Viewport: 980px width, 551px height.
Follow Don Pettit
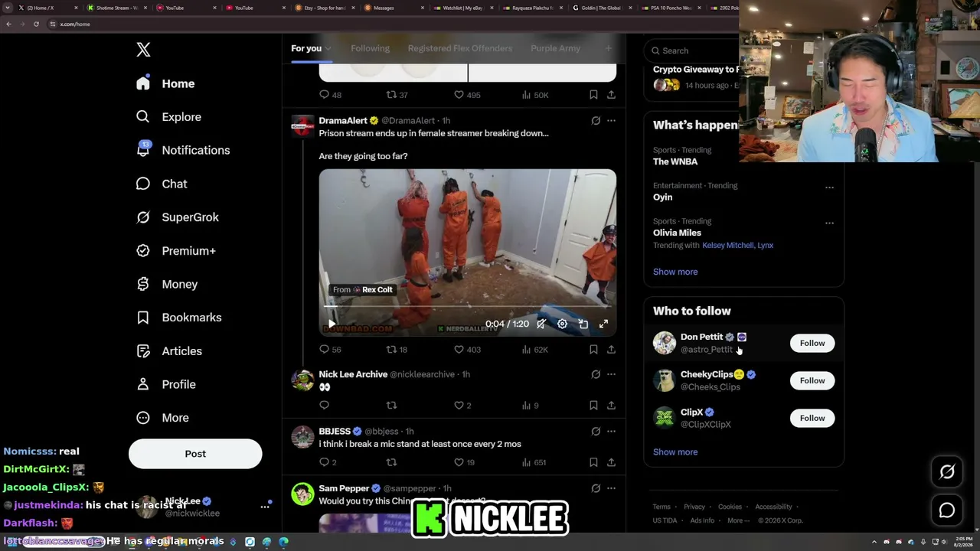tap(812, 343)
